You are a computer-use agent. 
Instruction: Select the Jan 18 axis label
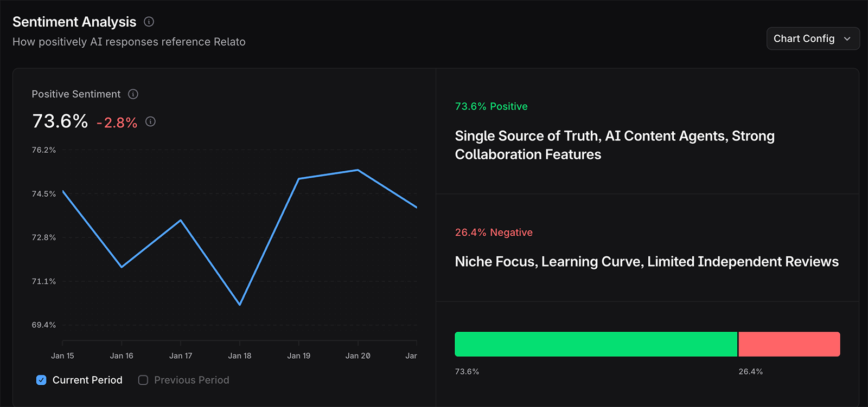click(240, 356)
